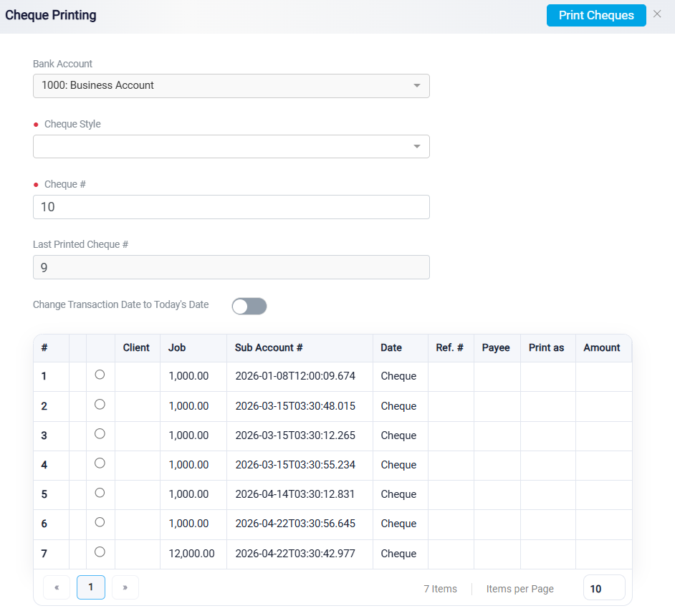Sort by the Client column header
The image size is (675, 616).
pos(136,347)
